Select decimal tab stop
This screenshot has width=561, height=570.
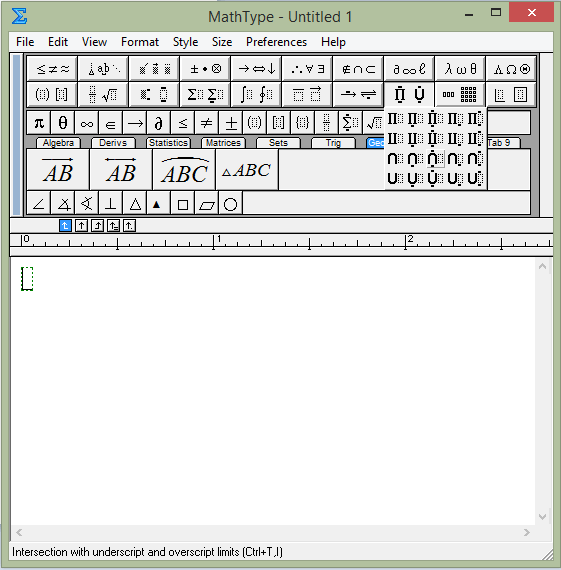(129, 226)
